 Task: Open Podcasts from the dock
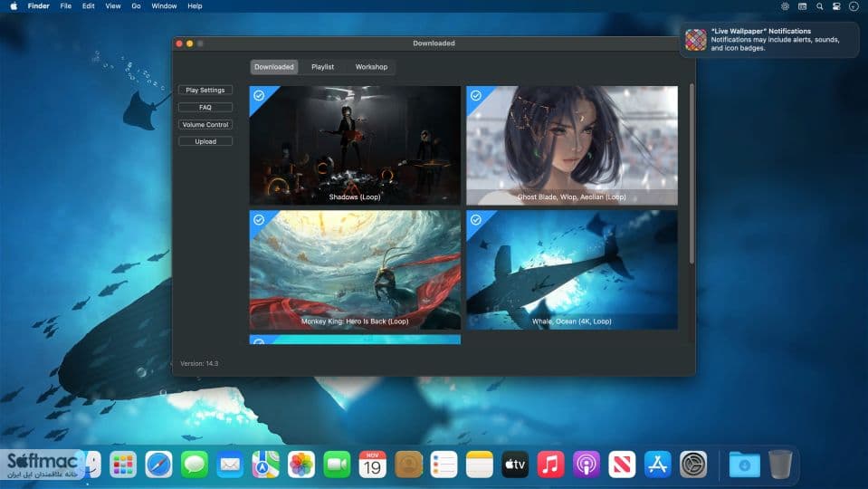(587, 464)
